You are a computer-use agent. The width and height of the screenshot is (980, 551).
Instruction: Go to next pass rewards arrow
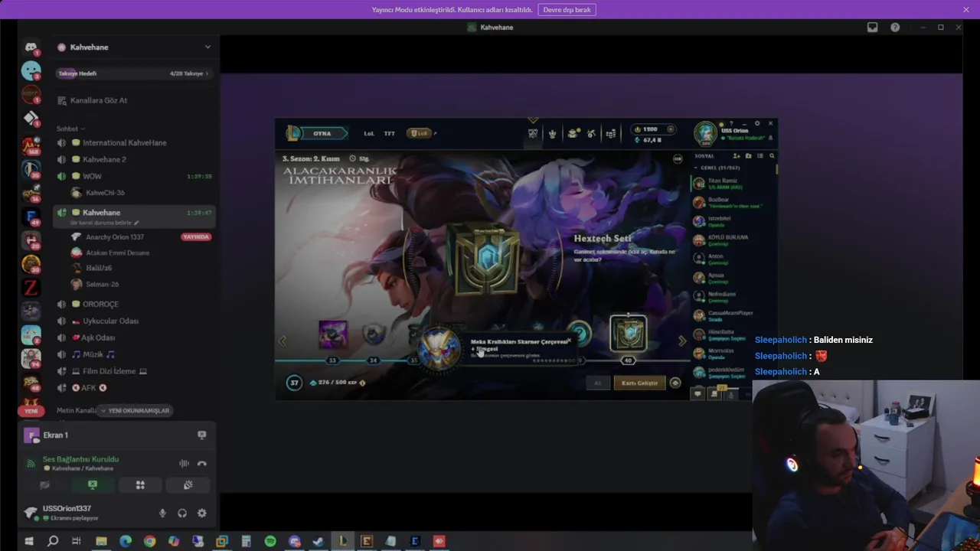point(682,341)
